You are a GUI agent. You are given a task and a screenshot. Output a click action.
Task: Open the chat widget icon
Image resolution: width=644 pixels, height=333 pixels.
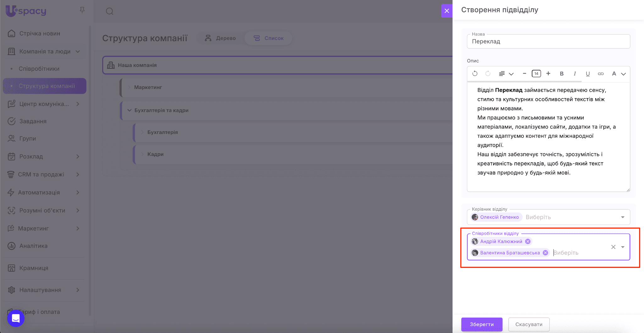16,318
